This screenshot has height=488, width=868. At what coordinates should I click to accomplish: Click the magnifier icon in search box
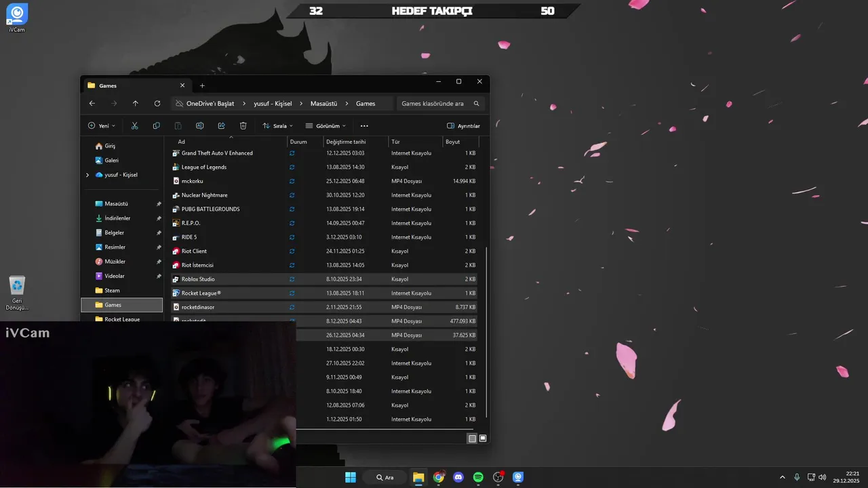(x=476, y=104)
